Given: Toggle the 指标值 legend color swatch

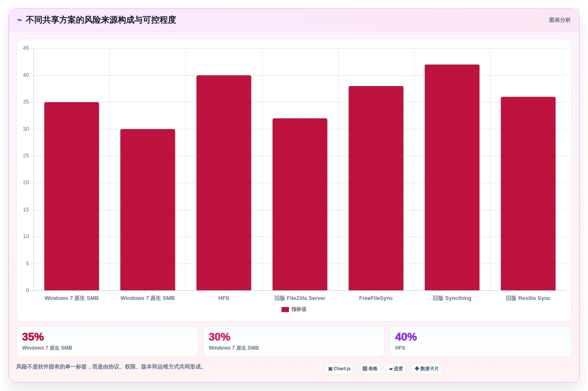Looking at the screenshot, I should tap(285, 310).
